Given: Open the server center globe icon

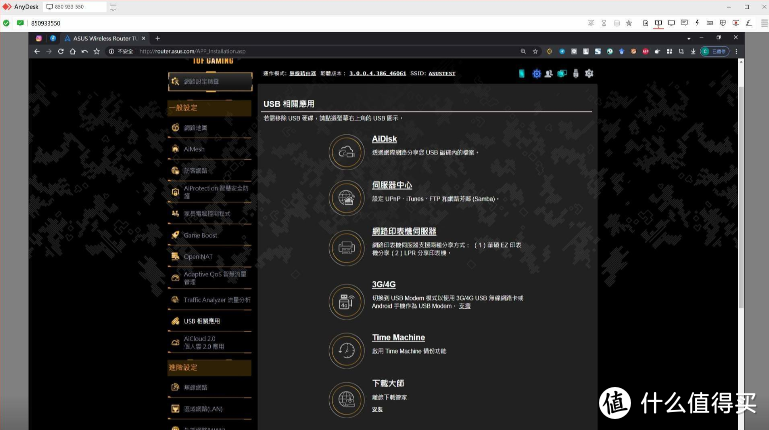Looking at the screenshot, I should pos(347,198).
